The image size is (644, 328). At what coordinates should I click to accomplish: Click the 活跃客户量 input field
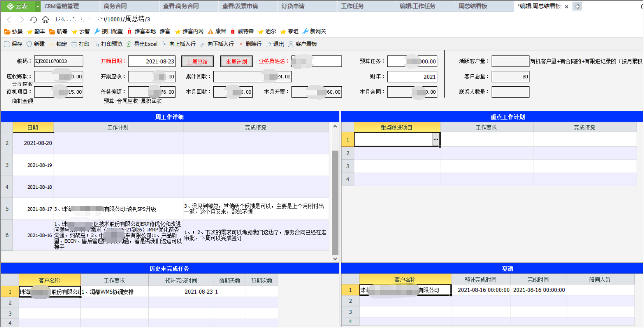pyautogui.click(x=510, y=61)
